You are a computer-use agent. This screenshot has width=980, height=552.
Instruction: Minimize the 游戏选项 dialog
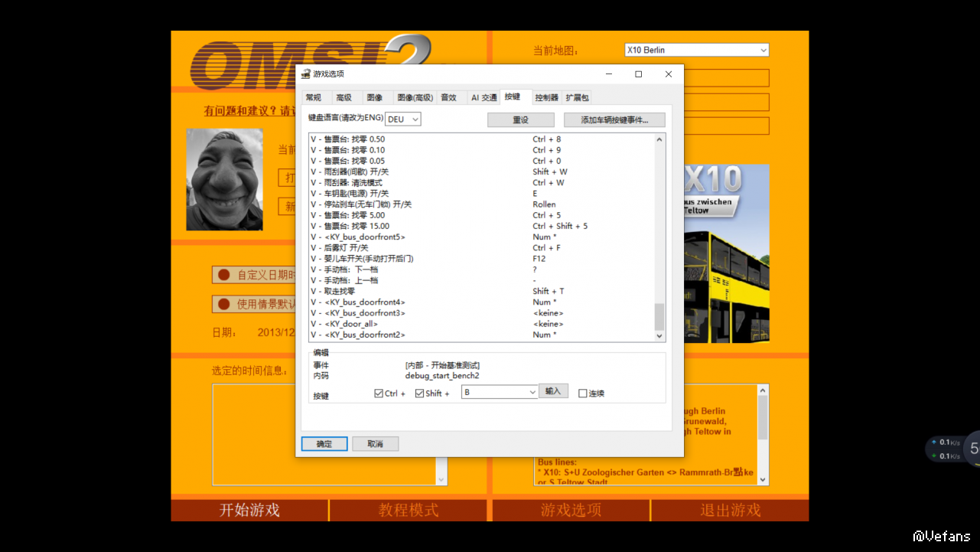[609, 74]
